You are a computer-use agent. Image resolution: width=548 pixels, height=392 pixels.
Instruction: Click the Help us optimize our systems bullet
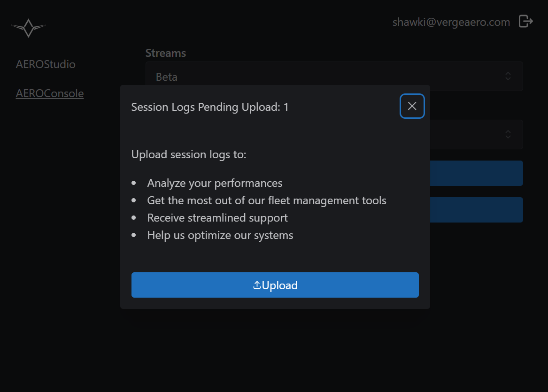(220, 235)
